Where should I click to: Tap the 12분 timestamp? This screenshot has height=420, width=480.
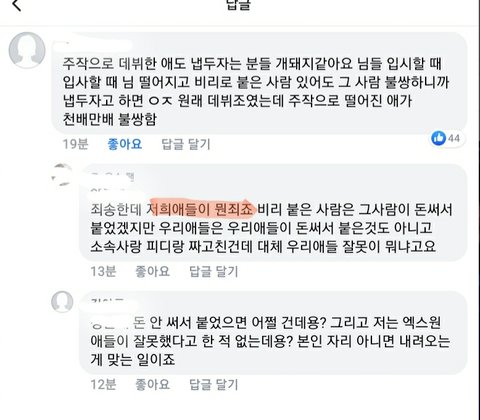103,384
